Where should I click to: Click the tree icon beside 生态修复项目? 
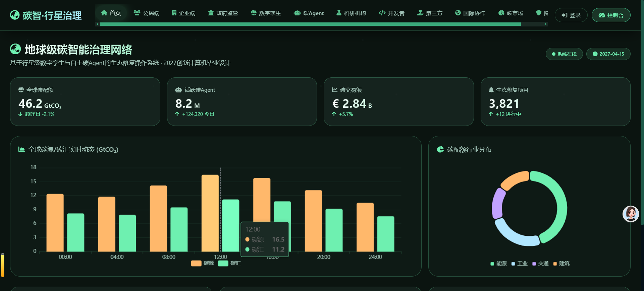491,90
